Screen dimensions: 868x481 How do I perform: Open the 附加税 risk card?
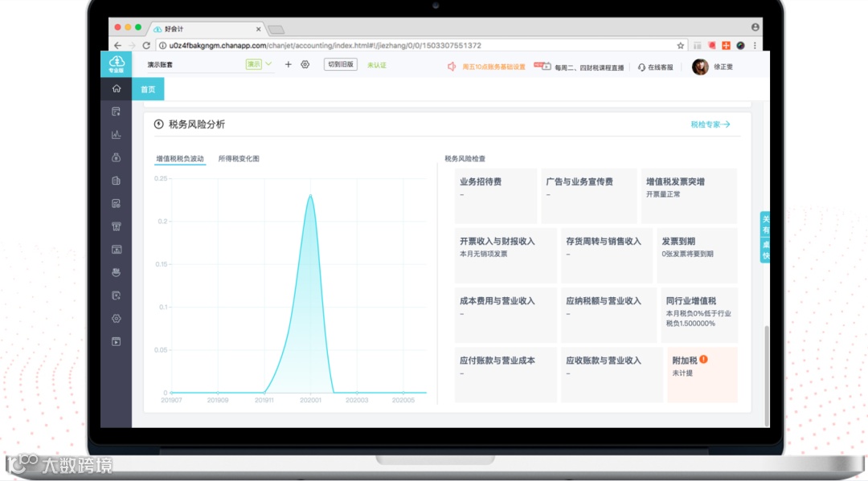pos(702,375)
